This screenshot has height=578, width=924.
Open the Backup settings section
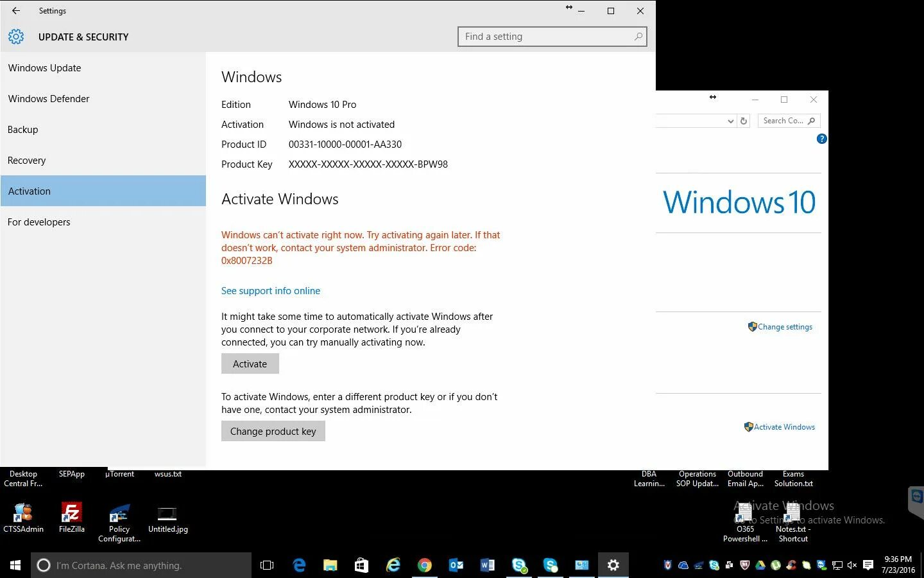point(103,130)
